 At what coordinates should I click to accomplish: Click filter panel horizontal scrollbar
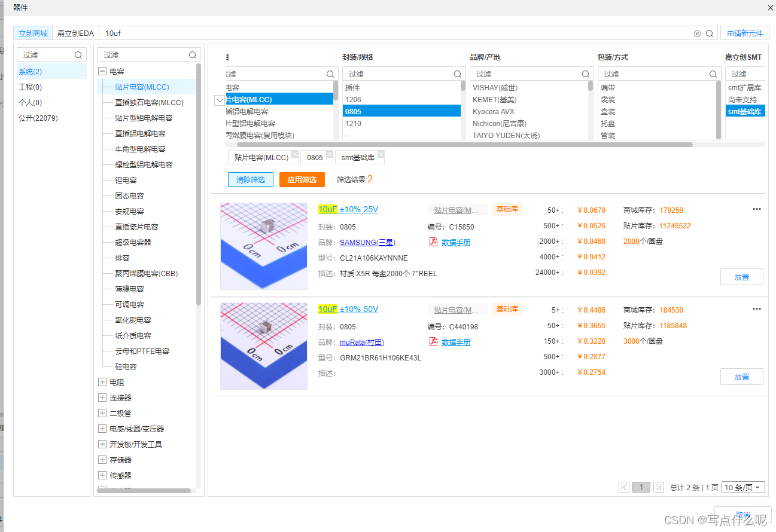[464, 145]
